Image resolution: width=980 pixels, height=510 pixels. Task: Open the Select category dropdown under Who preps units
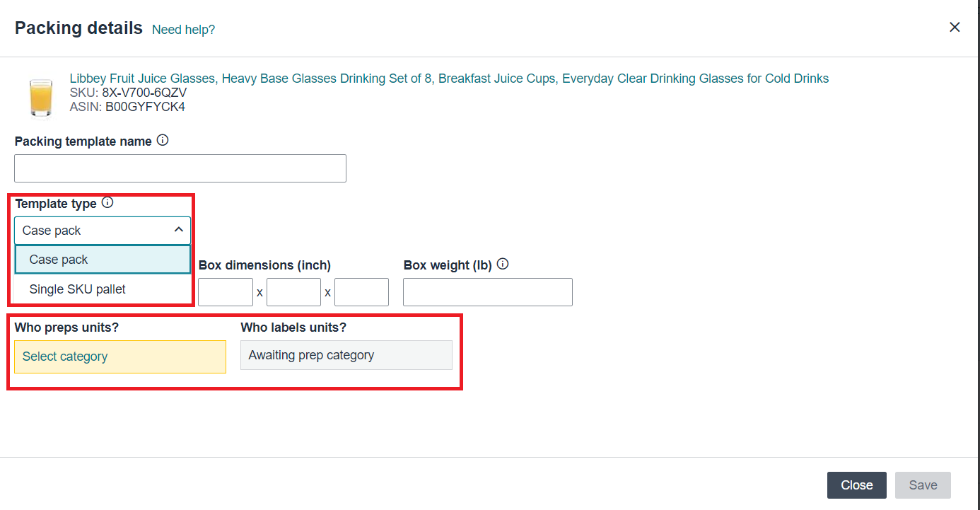click(x=120, y=357)
